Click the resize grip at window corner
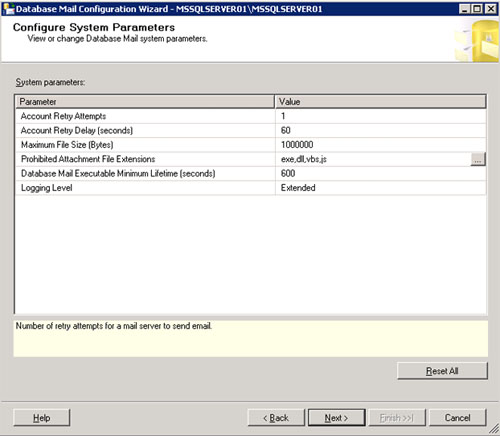 [x=494, y=430]
